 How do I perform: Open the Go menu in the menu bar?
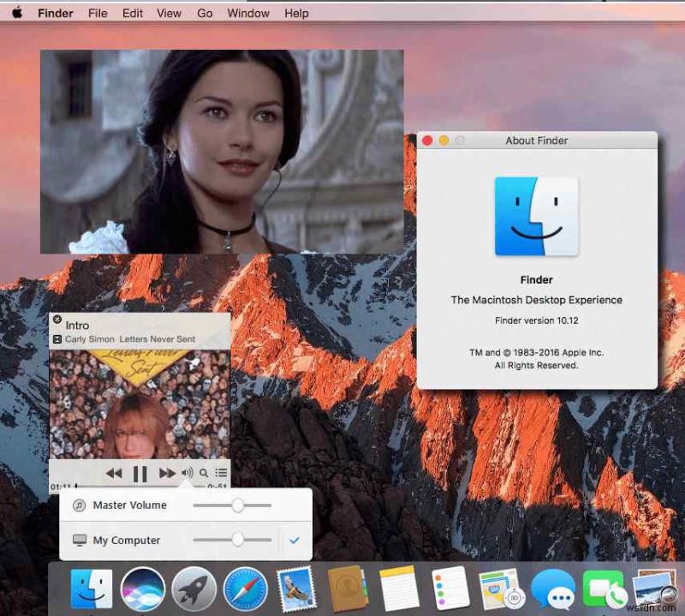(205, 13)
